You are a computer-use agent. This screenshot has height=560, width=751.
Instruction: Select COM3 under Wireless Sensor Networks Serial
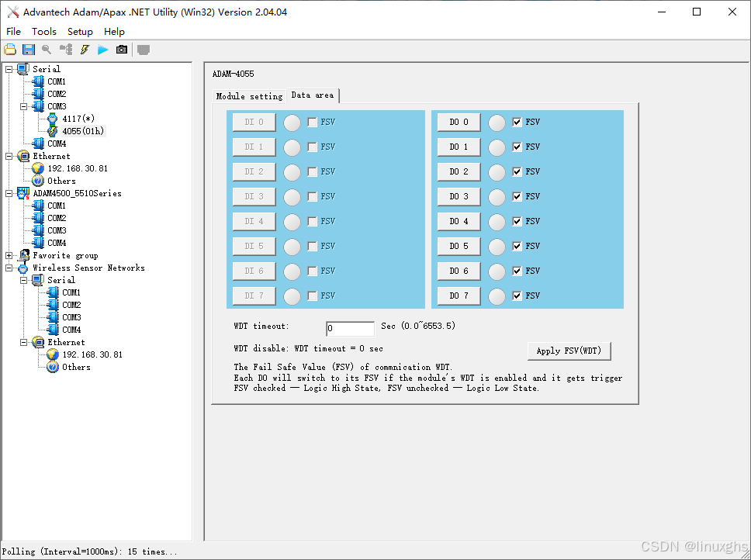[71, 317]
